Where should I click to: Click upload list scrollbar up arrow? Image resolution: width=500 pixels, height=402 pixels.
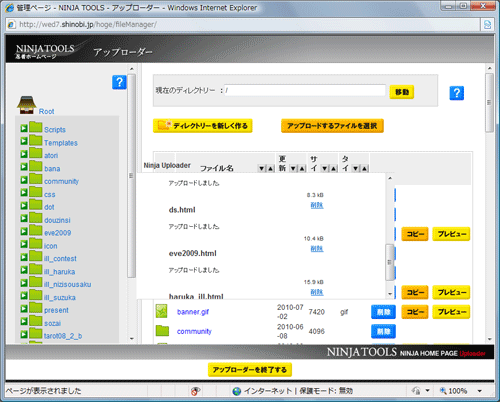(390, 178)
